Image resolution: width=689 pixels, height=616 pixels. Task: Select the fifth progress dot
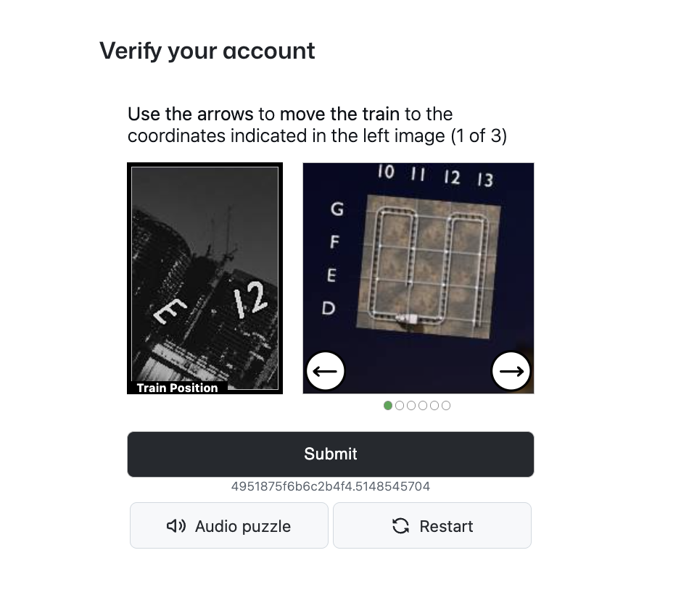434,405
